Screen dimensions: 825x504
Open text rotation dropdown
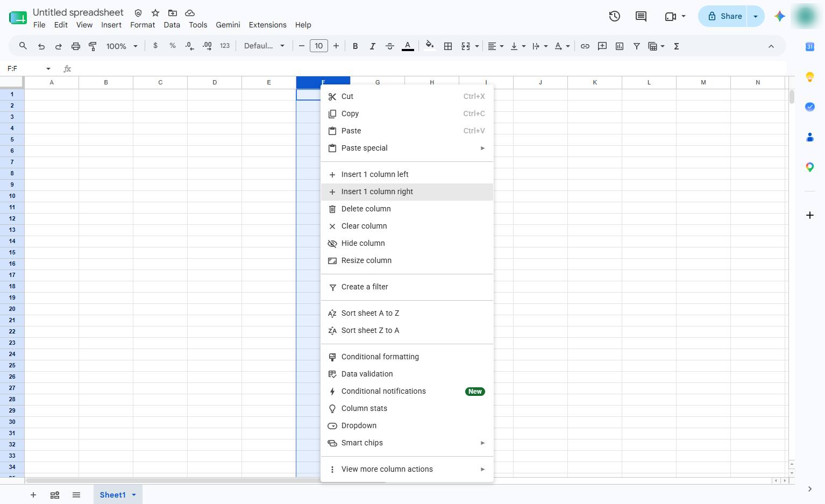(x=562, y=46)
